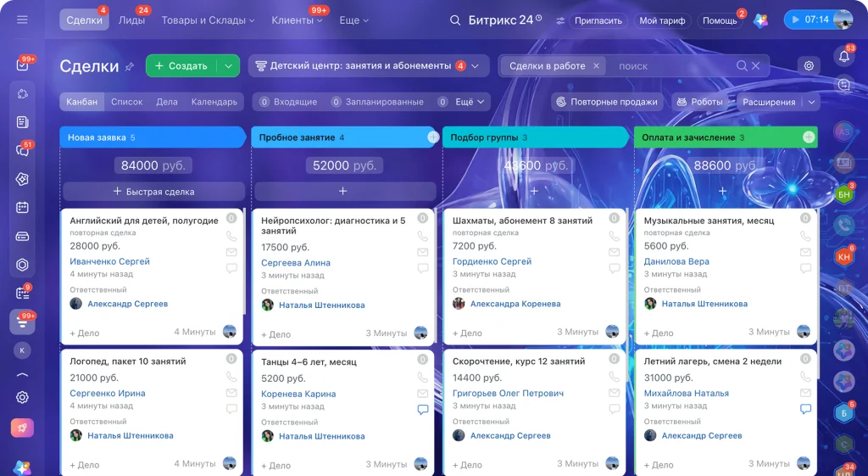Click the Создать button

tap(182, 66)
